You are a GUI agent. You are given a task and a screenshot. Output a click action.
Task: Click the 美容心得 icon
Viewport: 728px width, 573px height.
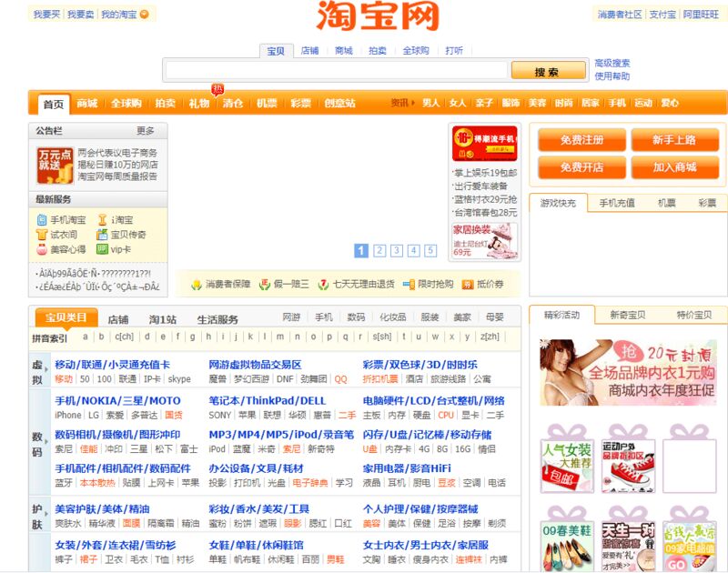[x=42, y=249]
